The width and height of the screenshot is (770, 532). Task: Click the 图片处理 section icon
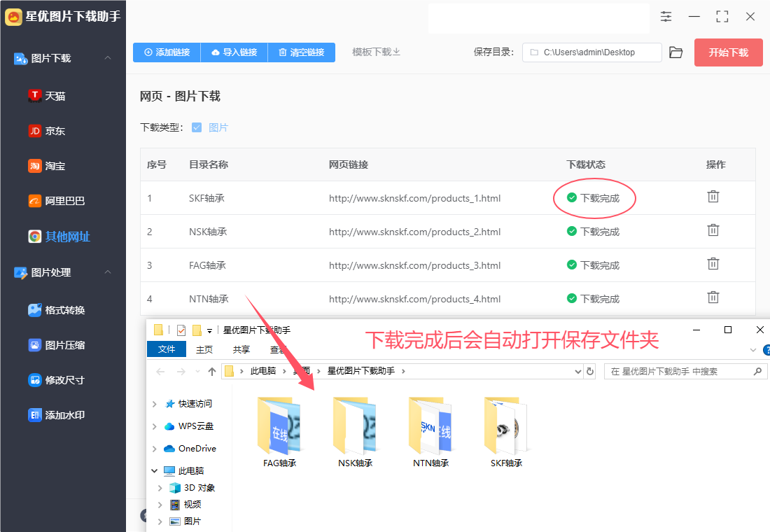(20, 272)
